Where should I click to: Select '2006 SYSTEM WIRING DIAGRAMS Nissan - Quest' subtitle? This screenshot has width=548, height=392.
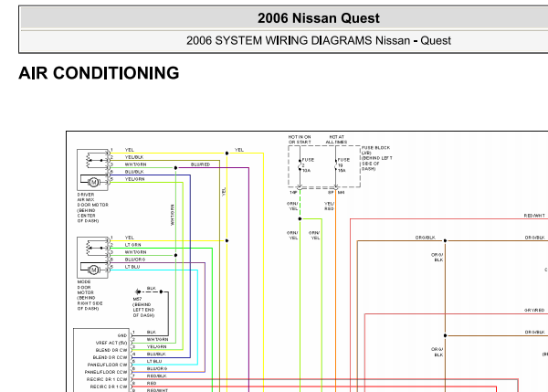(x=319, y=40)
